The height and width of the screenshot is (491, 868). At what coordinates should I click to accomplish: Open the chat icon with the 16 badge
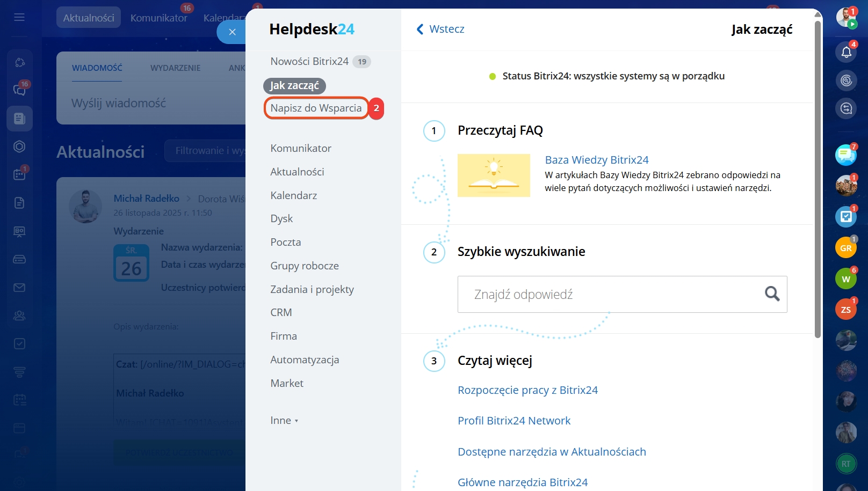19,90
